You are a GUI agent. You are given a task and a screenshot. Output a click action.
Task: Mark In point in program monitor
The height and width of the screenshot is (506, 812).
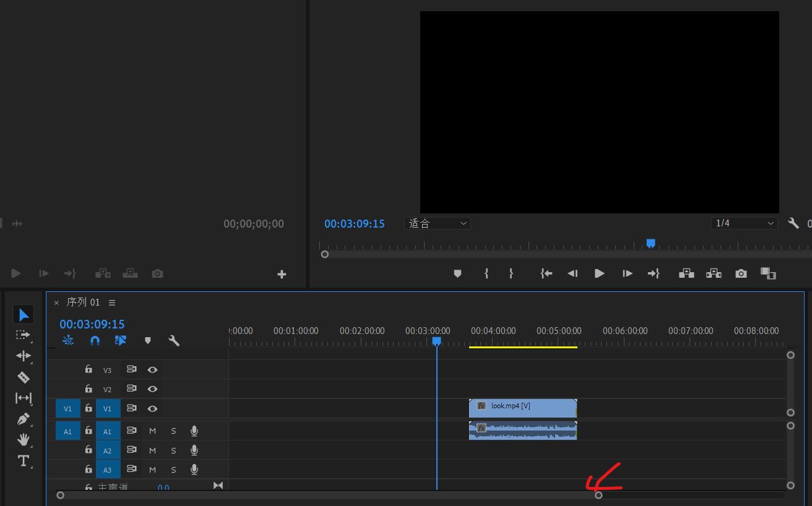[486, 273]
